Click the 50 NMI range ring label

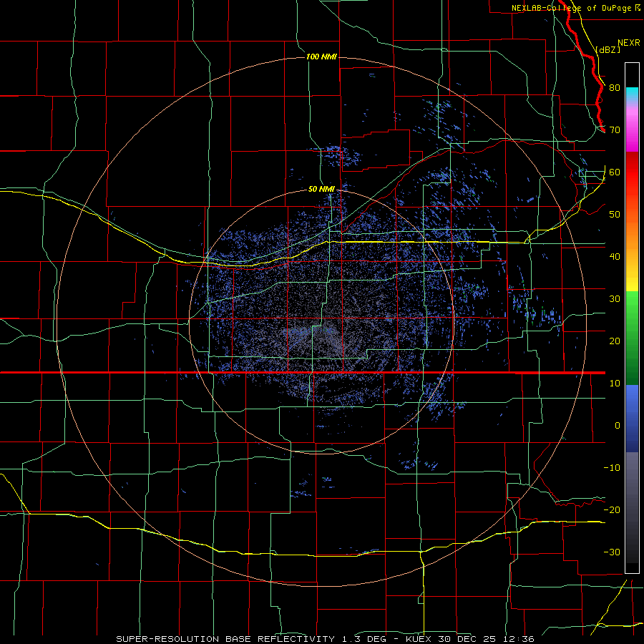click(x=321, y=189)
